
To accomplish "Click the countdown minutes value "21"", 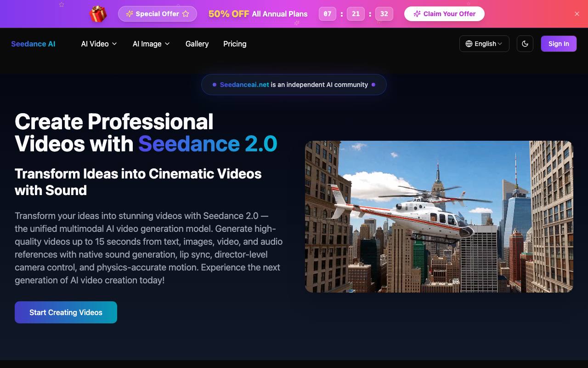I will coord(356,14).
